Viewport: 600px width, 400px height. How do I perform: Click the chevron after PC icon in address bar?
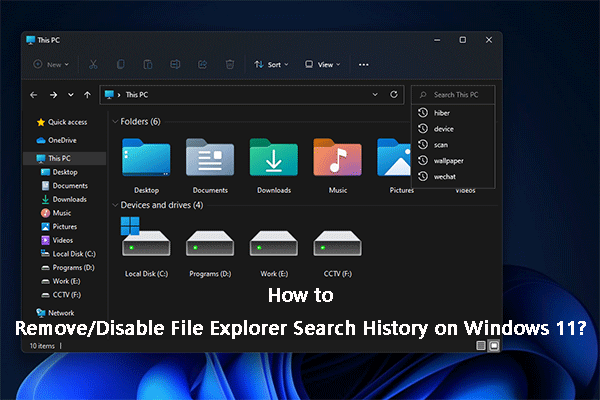[119, 95]
